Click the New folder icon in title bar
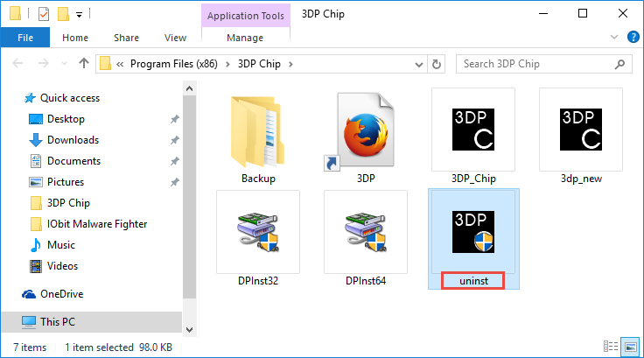644x358 pixels. point(63,14)
